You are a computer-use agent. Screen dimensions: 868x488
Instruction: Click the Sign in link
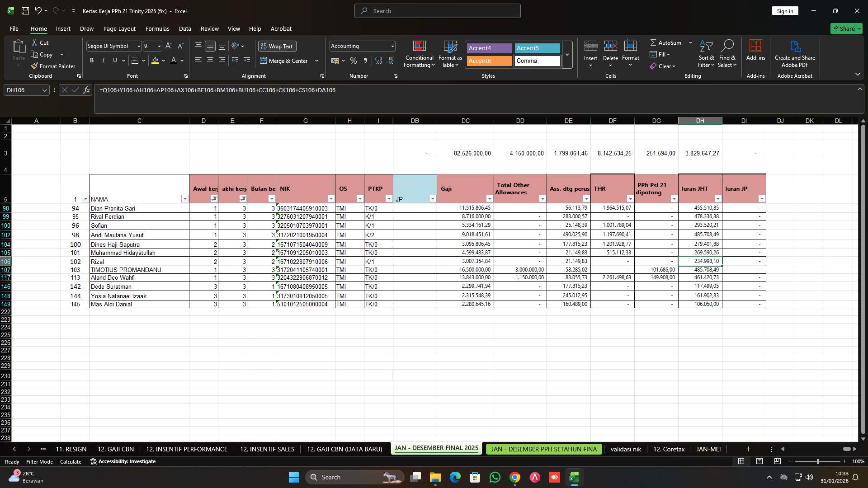point(785,10)
